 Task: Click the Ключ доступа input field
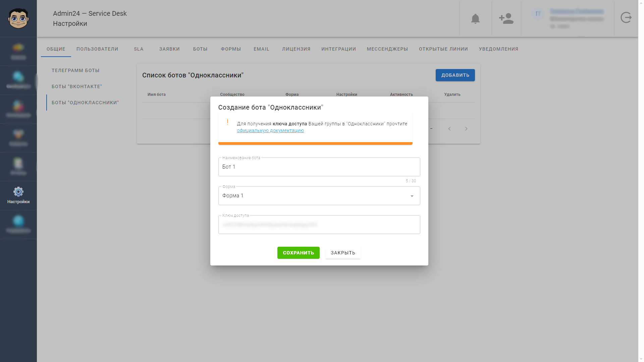pyautogui.click(x=319, y=225)
